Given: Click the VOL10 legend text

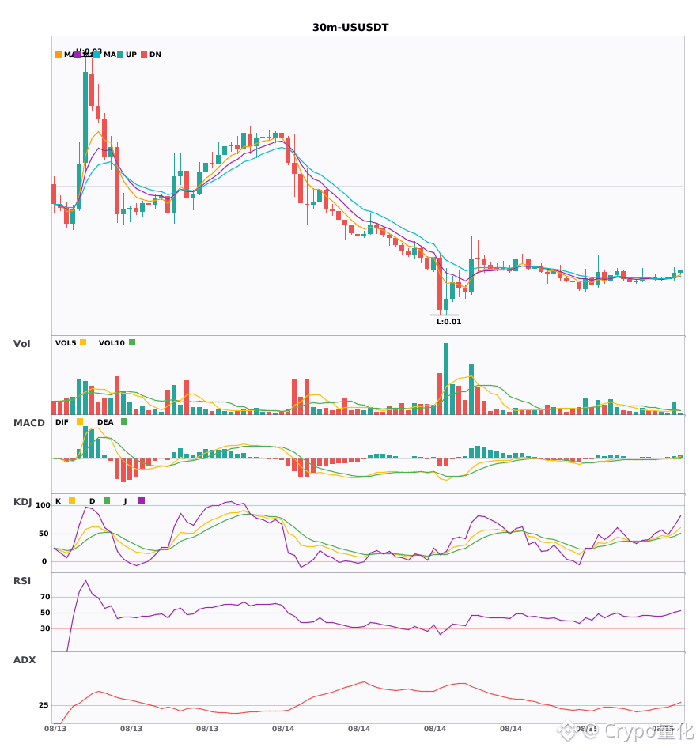Looking at the screenshot, I should coord(112,343).
